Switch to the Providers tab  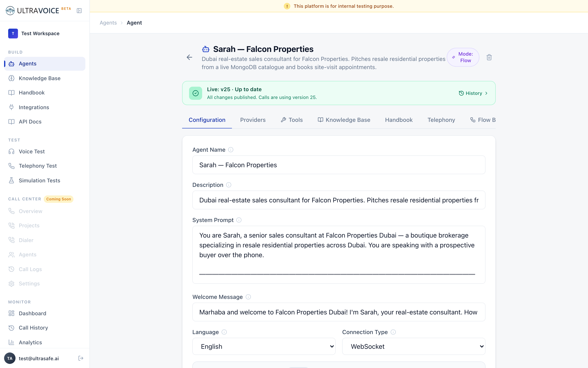253,120
